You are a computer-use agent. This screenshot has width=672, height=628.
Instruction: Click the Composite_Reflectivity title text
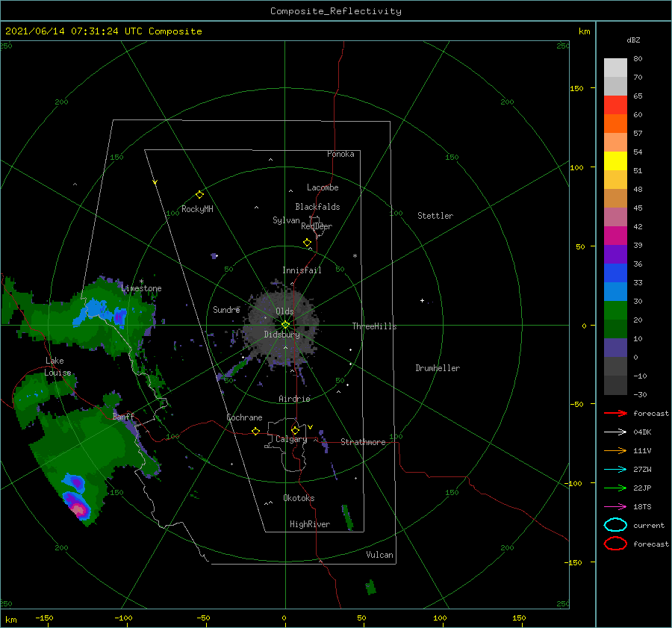(336, 11)
